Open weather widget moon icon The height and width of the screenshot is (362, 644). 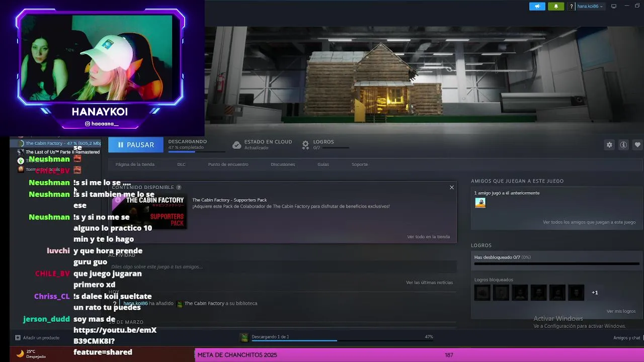tap(20, 353)
